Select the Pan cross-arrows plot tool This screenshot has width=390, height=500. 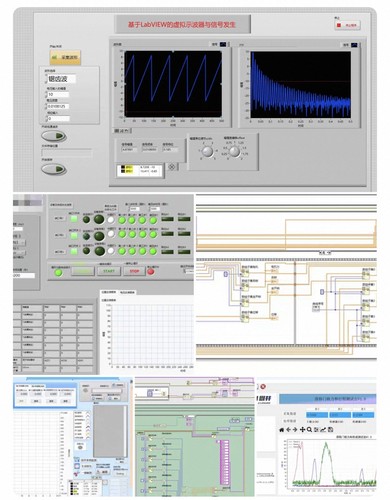tap(302, 429)
